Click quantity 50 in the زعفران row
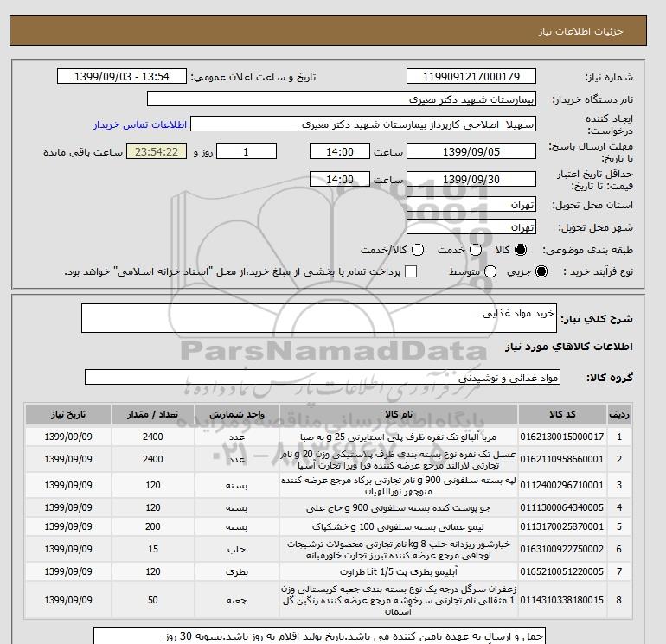Viewport: 666px width, 644px height. [x=153, y=600]
